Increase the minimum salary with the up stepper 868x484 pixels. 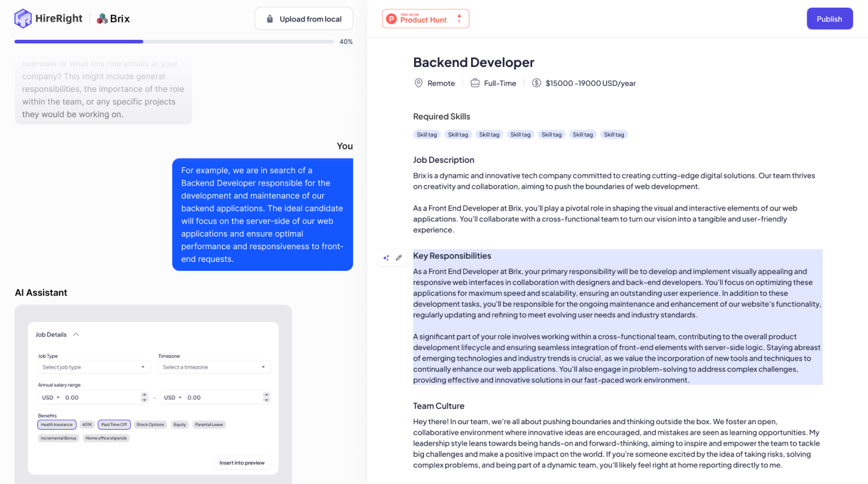[x=144, y=395]
